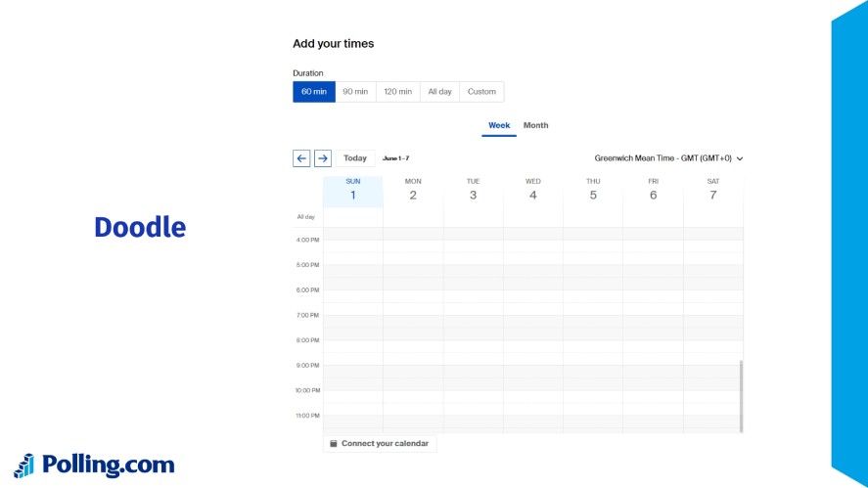Click the 4:00 PM time label
868x488 pixels.
[x=308, y=241]
